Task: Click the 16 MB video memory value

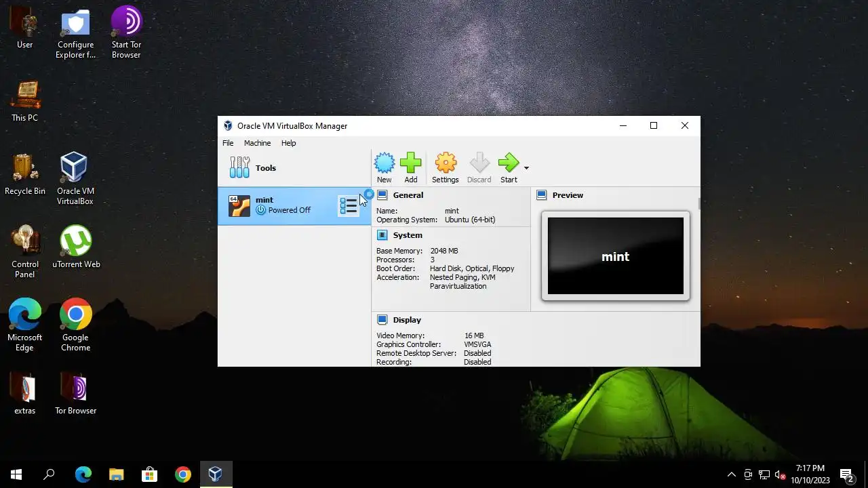Action: coord(474,335)
